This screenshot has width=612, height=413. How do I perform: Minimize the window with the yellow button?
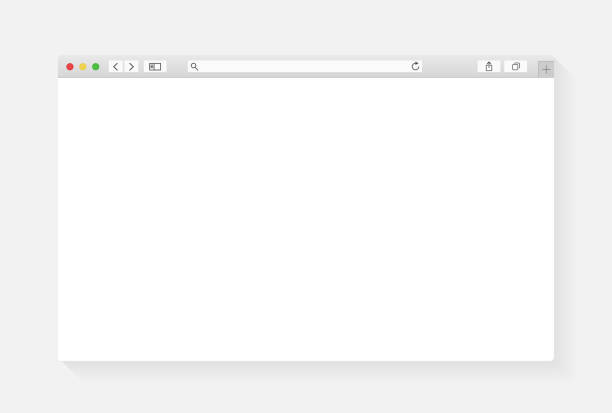[x=83, y=67]
